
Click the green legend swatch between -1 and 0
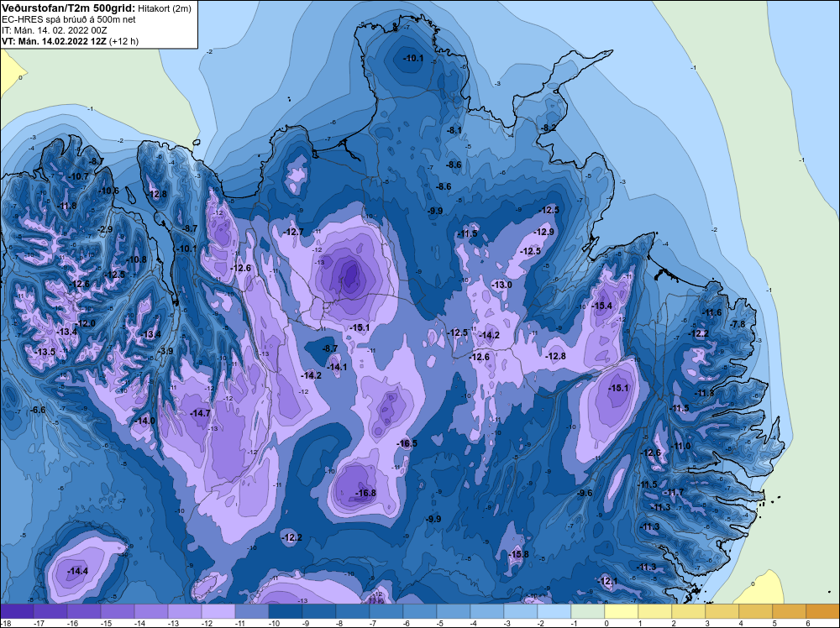588,611
